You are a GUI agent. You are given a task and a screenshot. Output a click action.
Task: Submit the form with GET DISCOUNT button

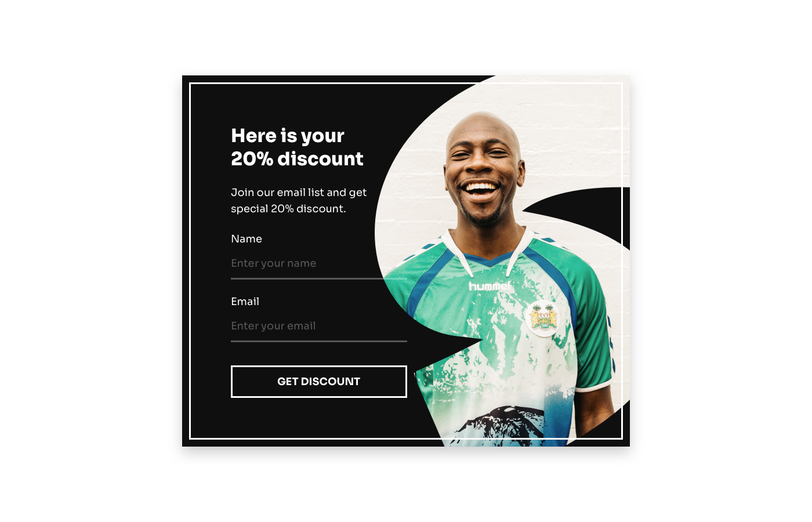tap(318, 382)
